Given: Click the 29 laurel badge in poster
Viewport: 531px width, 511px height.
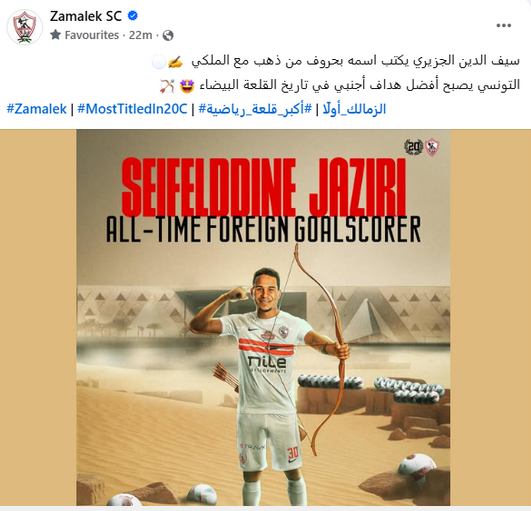Looking at the screenshot, I should pyautogui.click(x=413, y=147).
